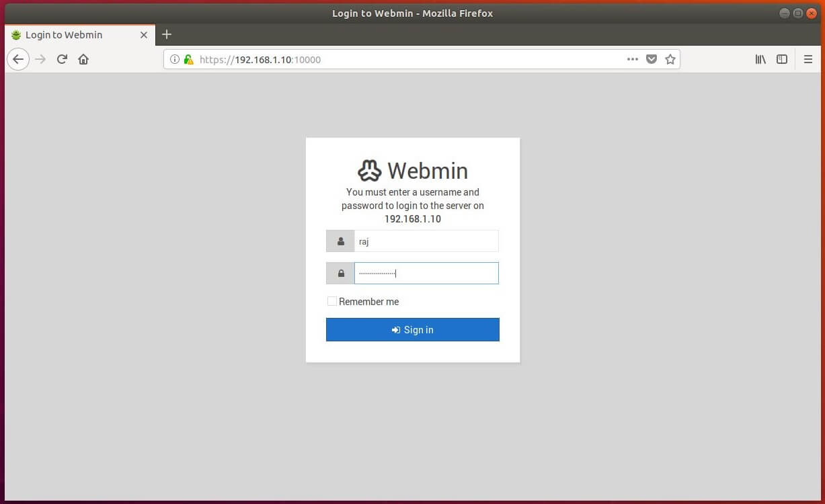
Task: Close the Firefox window
Action: pyautogui.click(x=811, y=13)
